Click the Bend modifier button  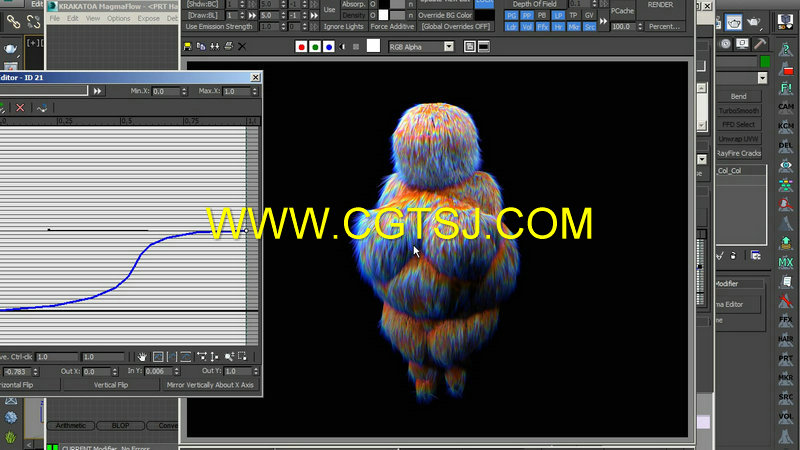click(739, 96)
